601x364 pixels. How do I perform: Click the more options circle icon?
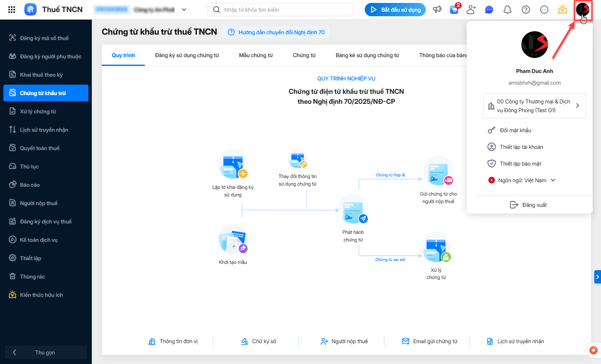click(x=544, y=10)
